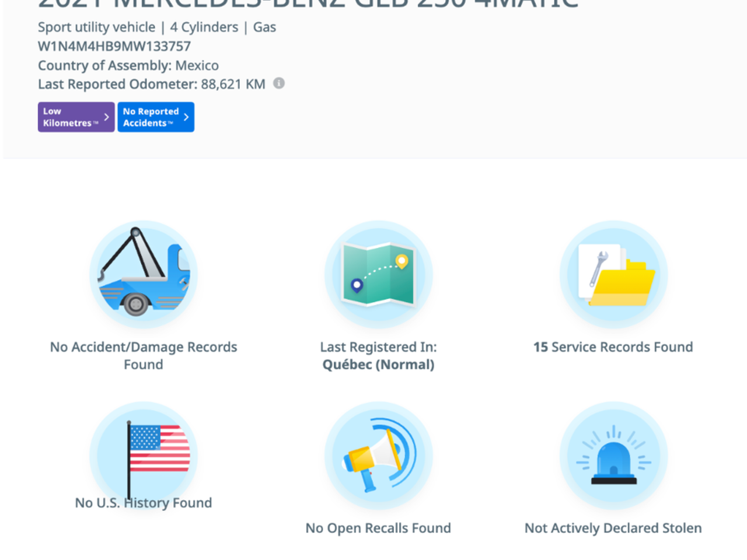The image size is (747, 560).
Task: Click the map registration location icon
Action: [378, 275]
